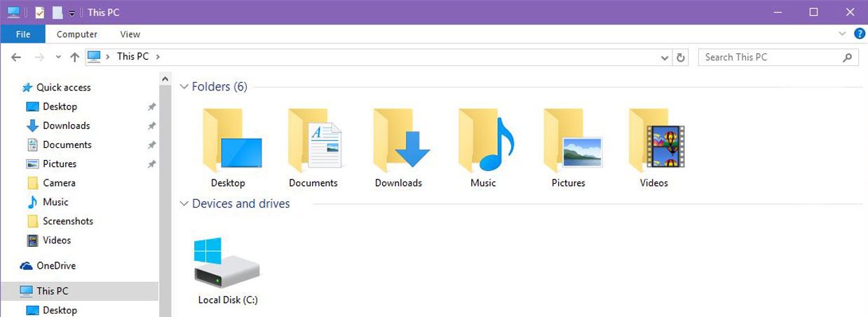This screenshot has width=868, height=317.
Task: Collapse the Folders (6) group
Action: point(184,87)
